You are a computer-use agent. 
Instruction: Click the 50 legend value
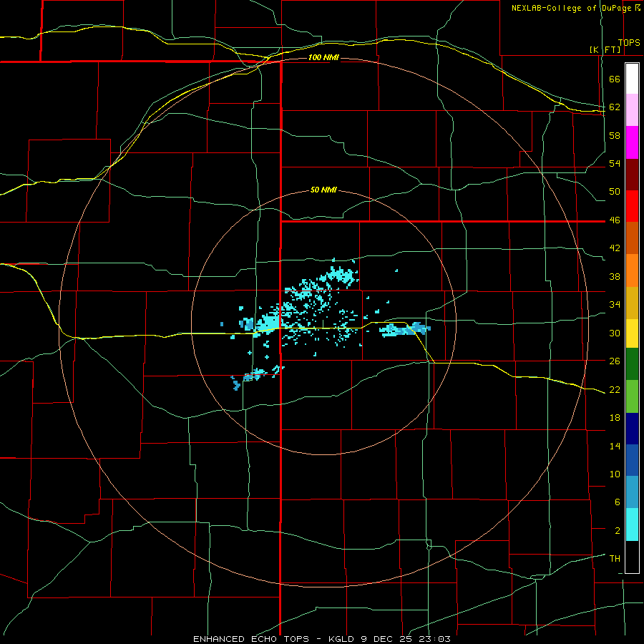(x=615, y=191)
